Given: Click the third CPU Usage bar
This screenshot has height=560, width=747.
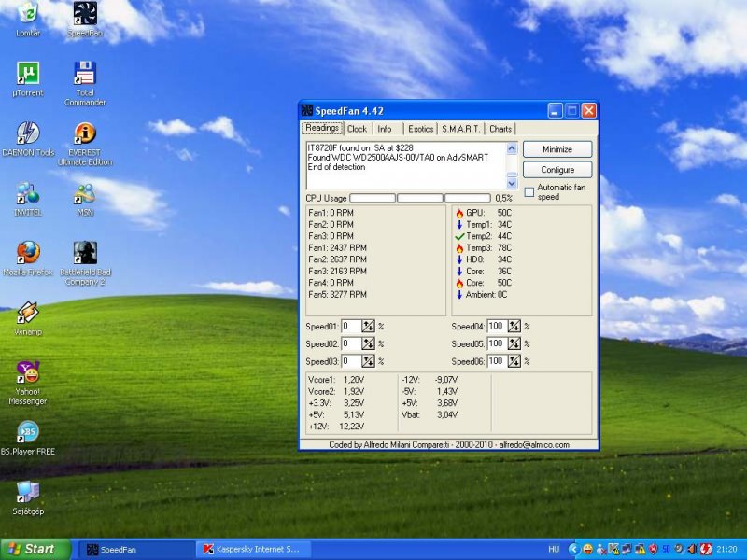Looking at the screenshot, I should 468,198.
